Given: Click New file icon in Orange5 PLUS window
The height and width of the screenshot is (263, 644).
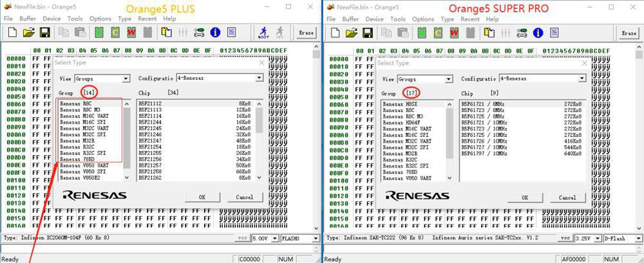Looking at the screenshot, I should pos(13,32).
